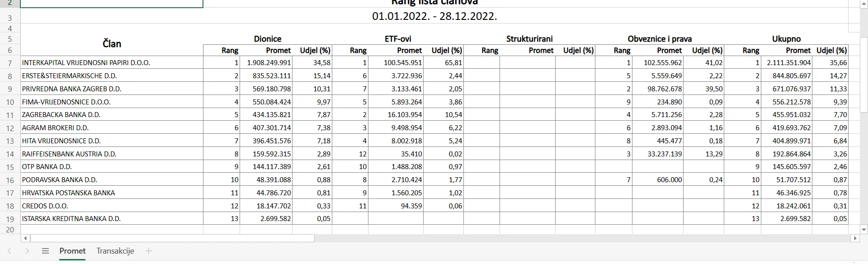Click horizontal scrollbar right arrow
This screenshot has width=868, height=264.
point(854,238)
